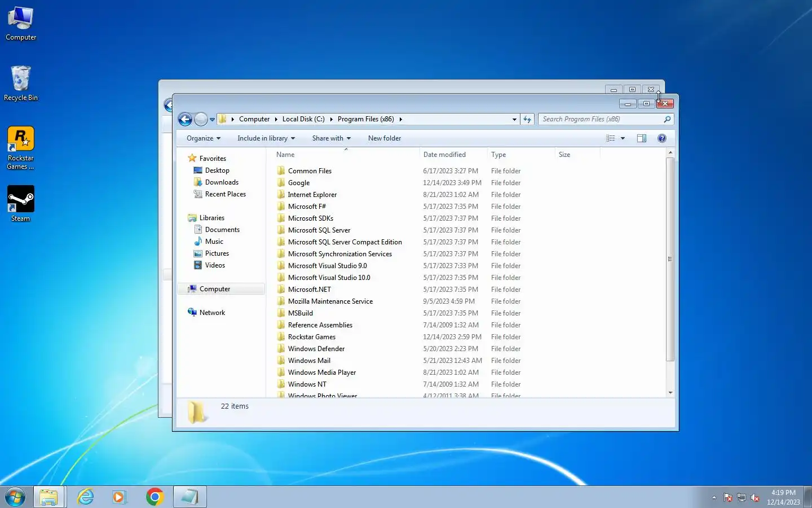Select the Microsoft.NET folder
This screenshot has width=812, height=508.
pos(309,290)
